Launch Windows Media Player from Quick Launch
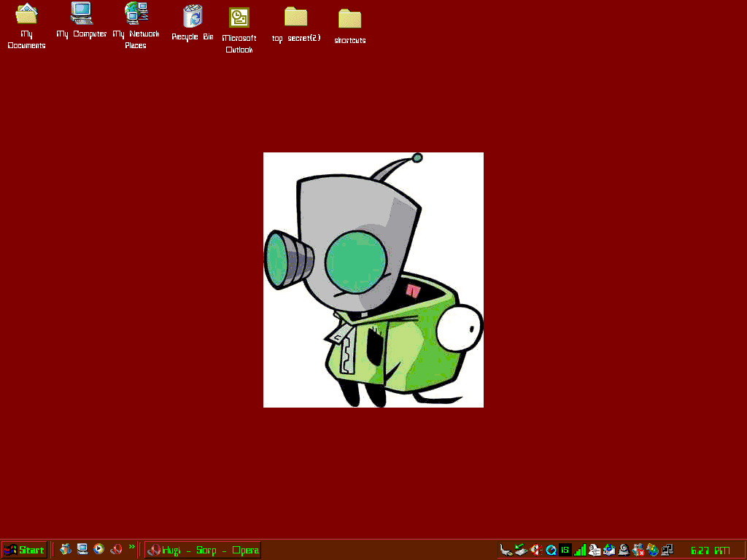747x560 pixels. click(98, 550)
